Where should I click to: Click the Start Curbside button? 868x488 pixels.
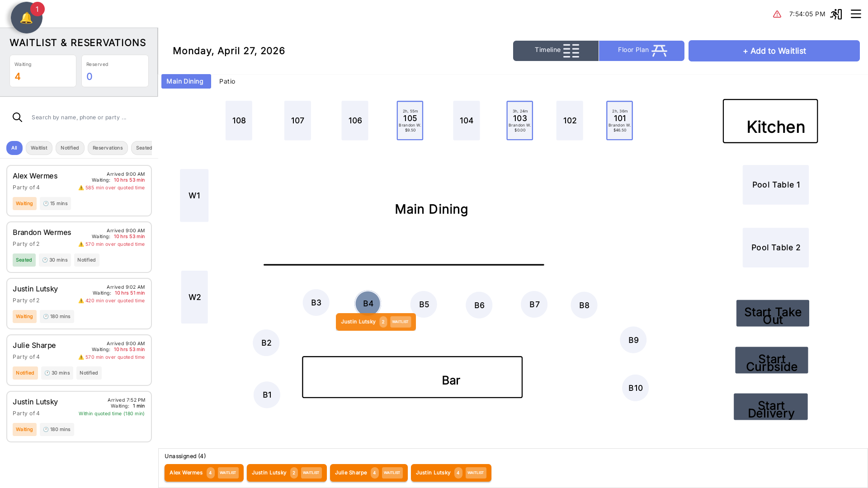[x=772, y=360]
